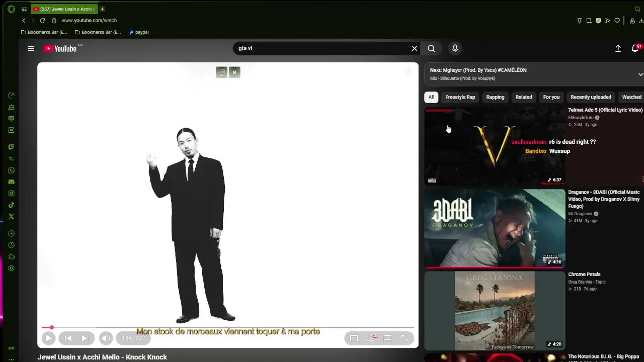
Task: Open the Chrome Petals video thumbnail
Action: (495, 311)
